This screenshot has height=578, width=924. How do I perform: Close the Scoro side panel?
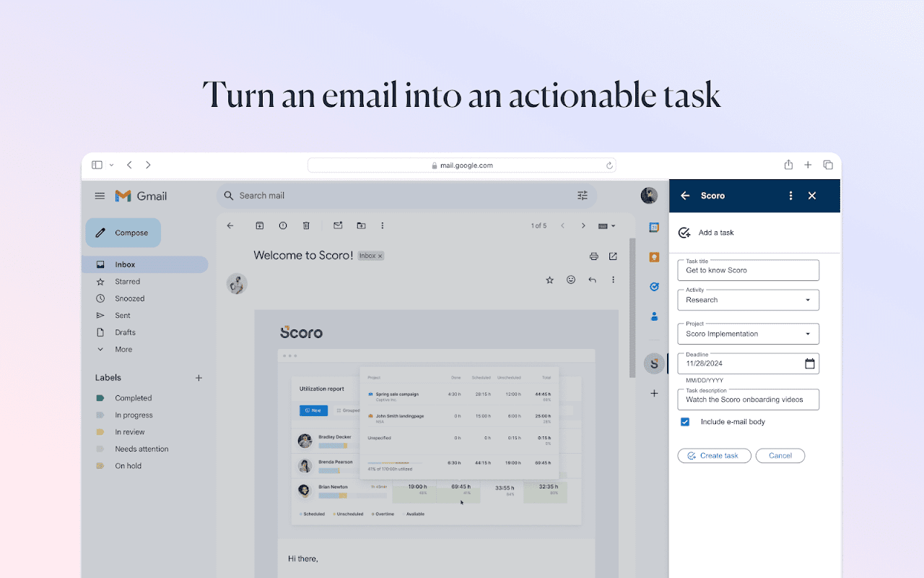point(812,196)
